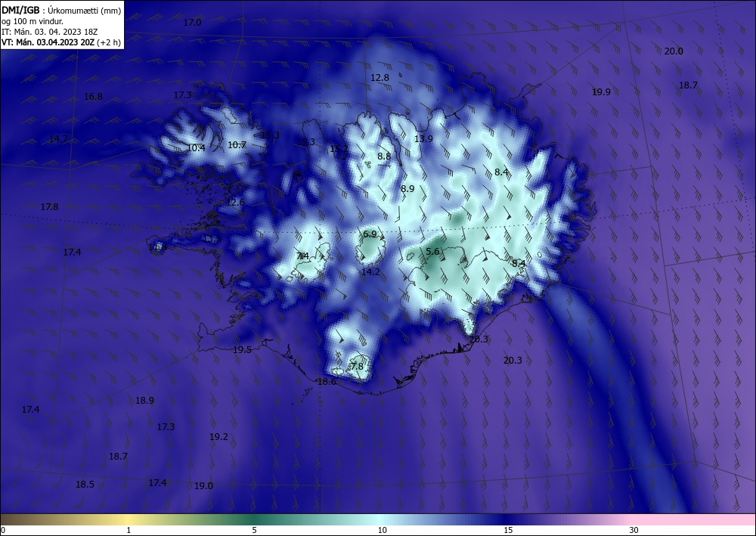Click the 7.8 value near south coast
756x536 pixels.
(x=357, y=367)
